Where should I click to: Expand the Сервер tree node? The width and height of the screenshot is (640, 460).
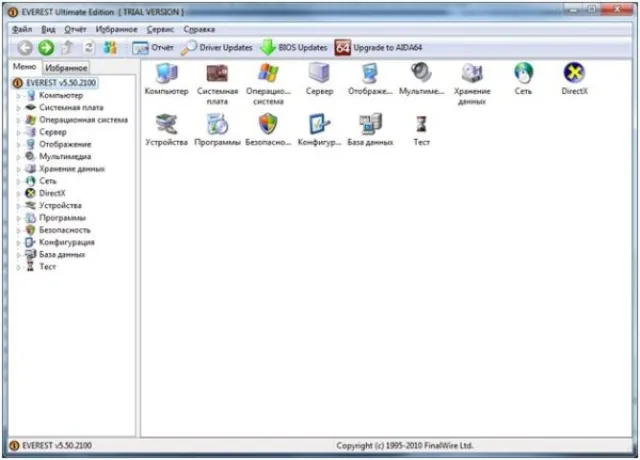[18, 133]
